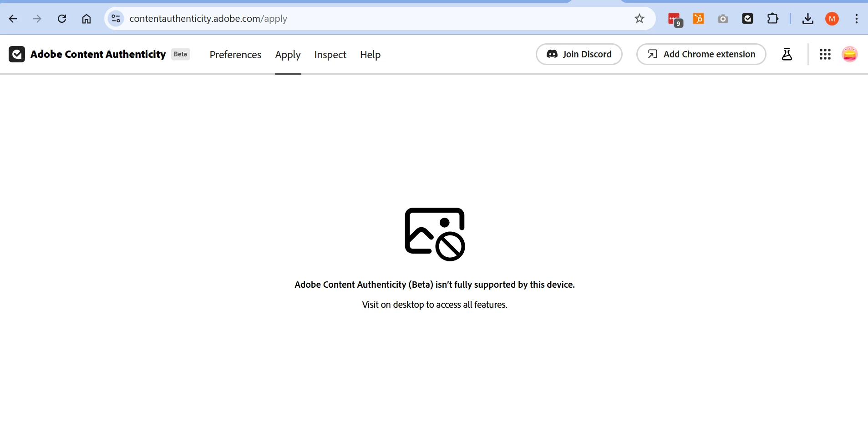Click the browser forward arrow
Image resolution: width=868 pixels, height=433 pixels.
pyautogui.click(x=37, y=19)
